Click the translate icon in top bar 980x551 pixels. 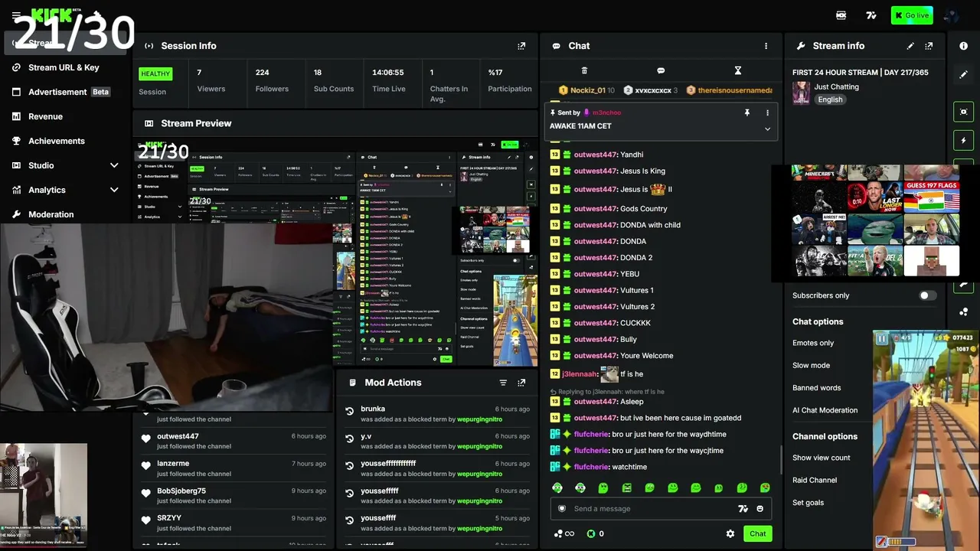871,15
